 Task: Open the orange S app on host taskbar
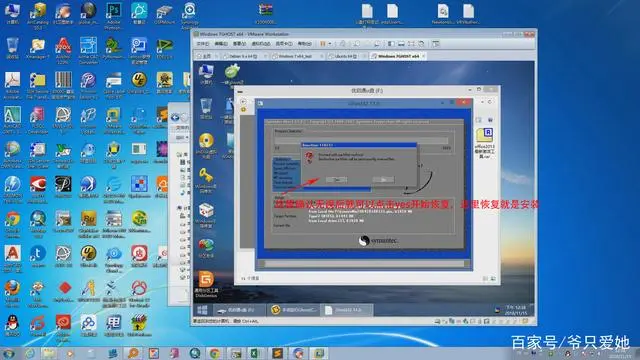(x=278, y=353)
